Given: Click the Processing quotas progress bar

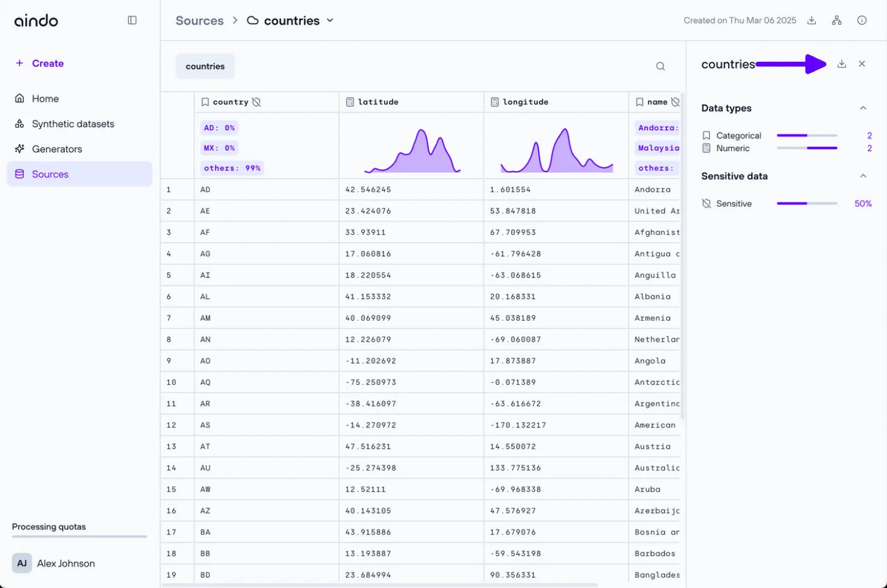Looking at the screenshot, I should click(x=80, y=536).
